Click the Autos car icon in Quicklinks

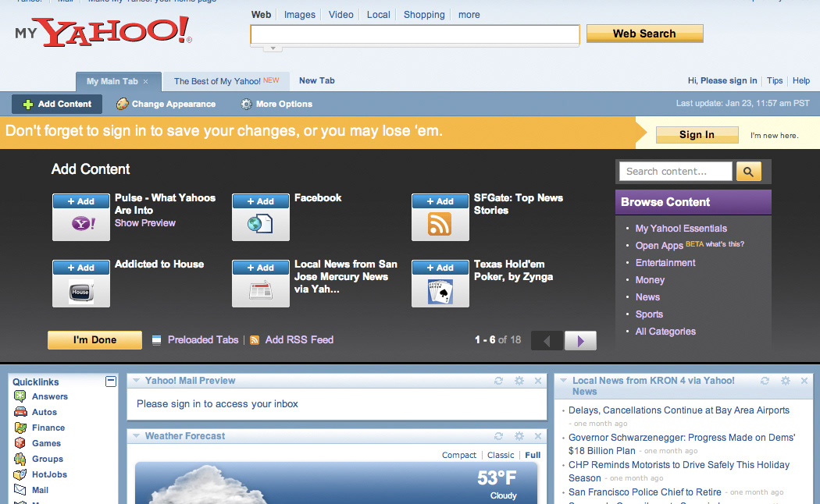[x=20, y=412]
